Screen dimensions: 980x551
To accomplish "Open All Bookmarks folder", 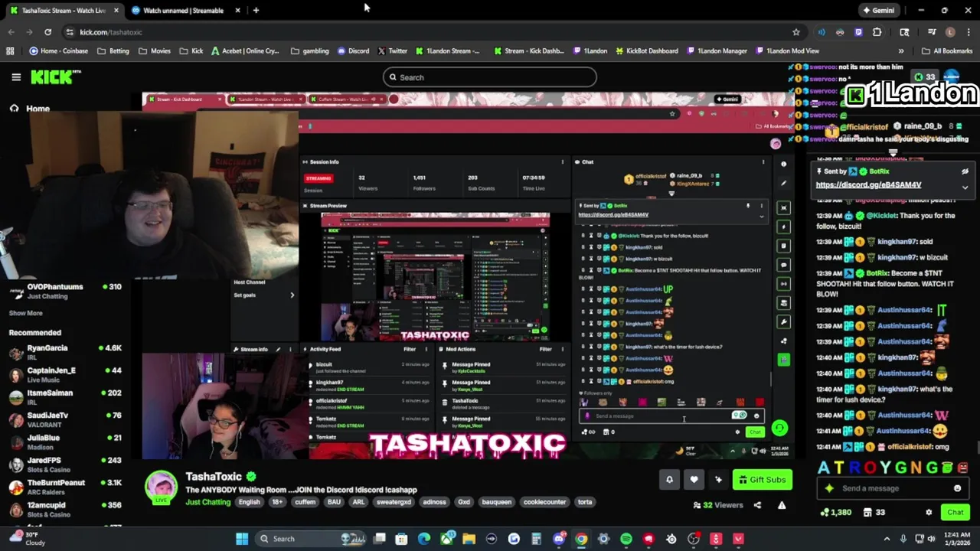I will click(x=946, y=51).
